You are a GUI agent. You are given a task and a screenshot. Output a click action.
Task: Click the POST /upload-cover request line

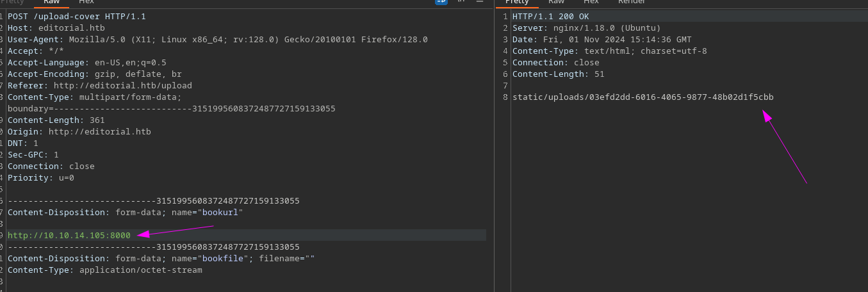click(76, 17)
